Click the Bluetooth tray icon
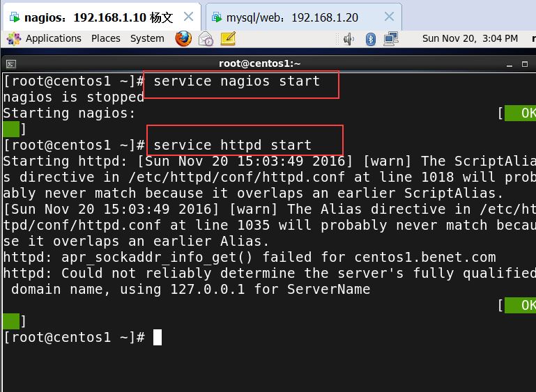536x392 pixels. [x=371, y=39]
